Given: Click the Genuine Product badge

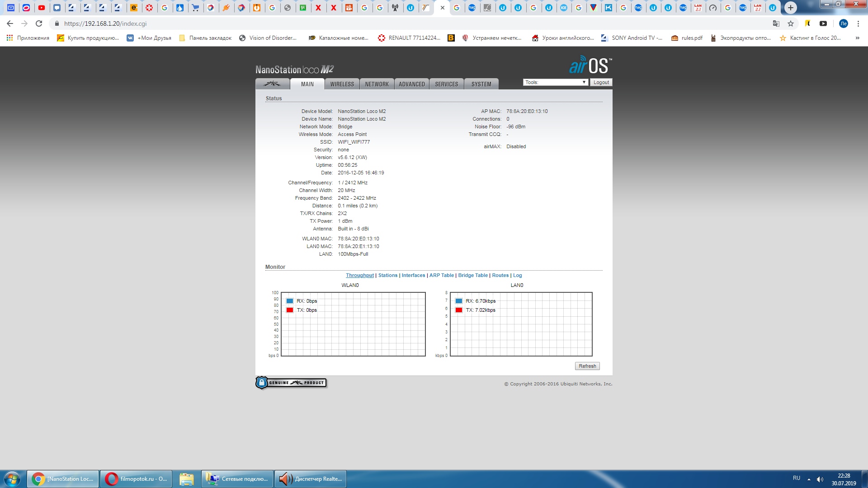Looking at the screenshot, I should 291,383.
